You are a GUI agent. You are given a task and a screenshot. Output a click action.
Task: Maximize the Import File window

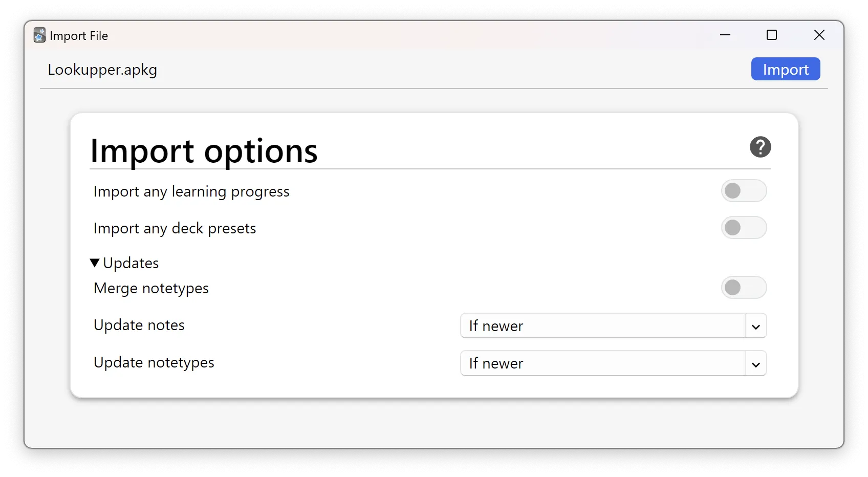click(772, 35)
